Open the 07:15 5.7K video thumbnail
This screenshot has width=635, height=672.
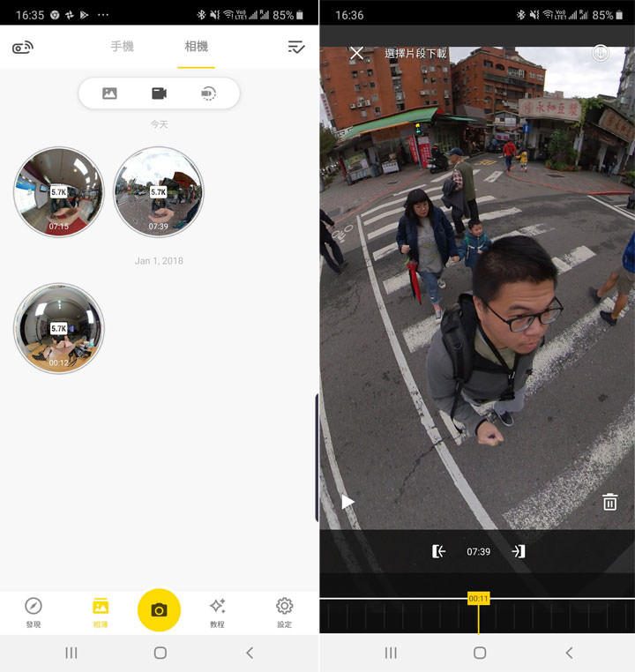coord(59,192)
